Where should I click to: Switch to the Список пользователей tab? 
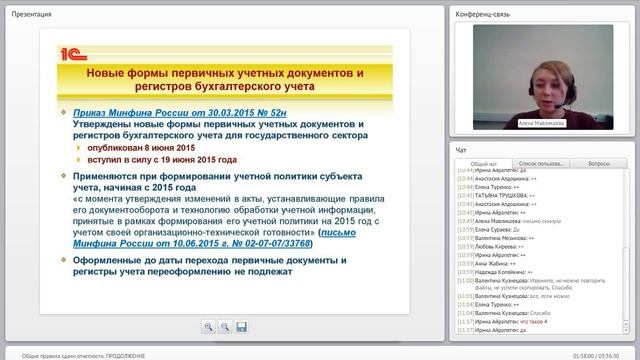(x=540, y=164)
